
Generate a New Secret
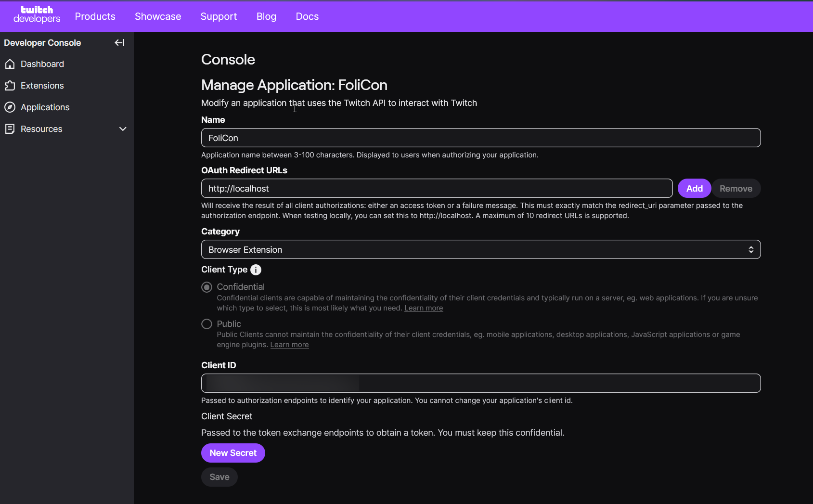point(233,453)
